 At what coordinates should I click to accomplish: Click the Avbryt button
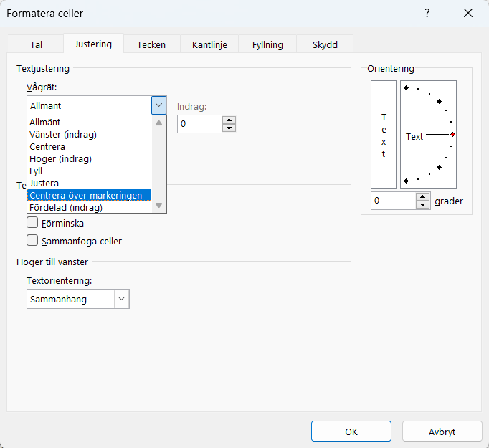point(442,432)
